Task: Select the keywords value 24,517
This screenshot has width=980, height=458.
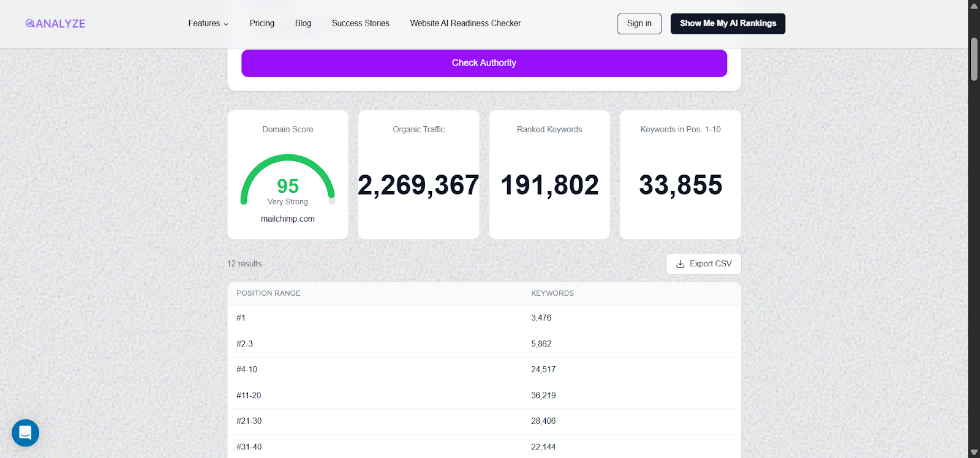Action: pos(543,370)
